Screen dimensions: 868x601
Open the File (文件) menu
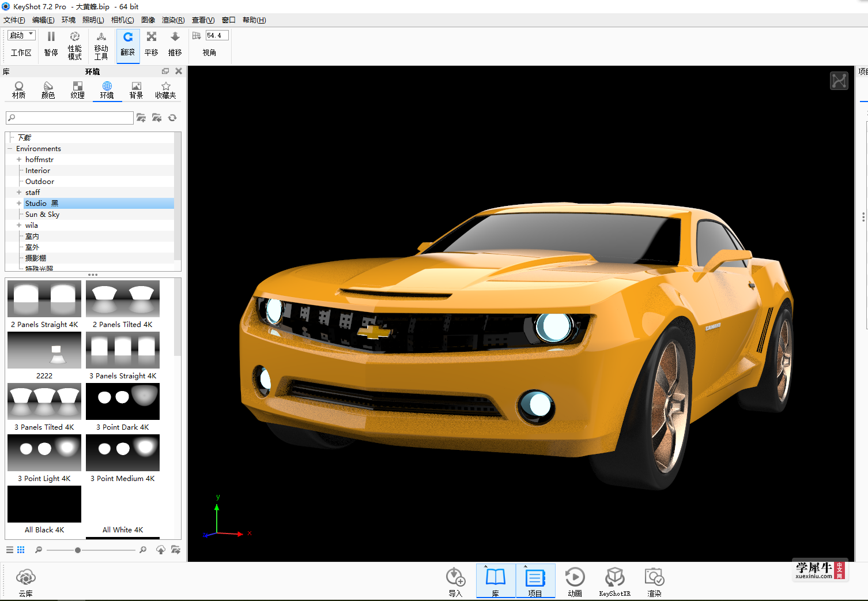pos(14,20)
